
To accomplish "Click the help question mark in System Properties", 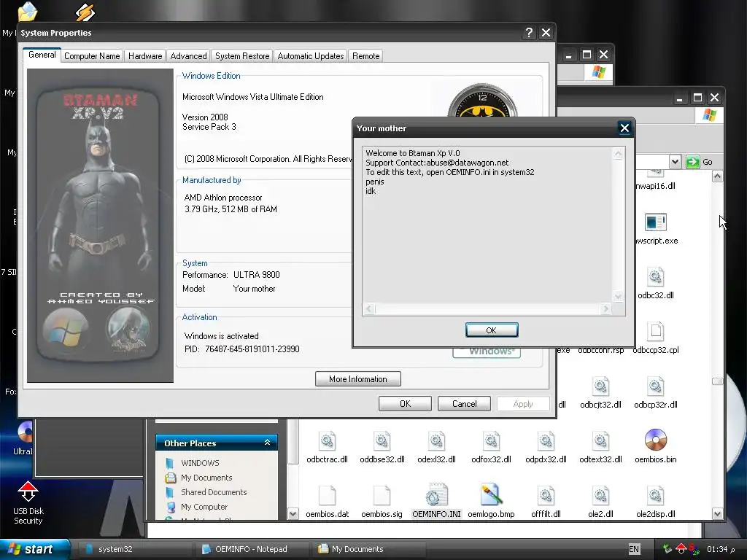I will click(529, 32).
